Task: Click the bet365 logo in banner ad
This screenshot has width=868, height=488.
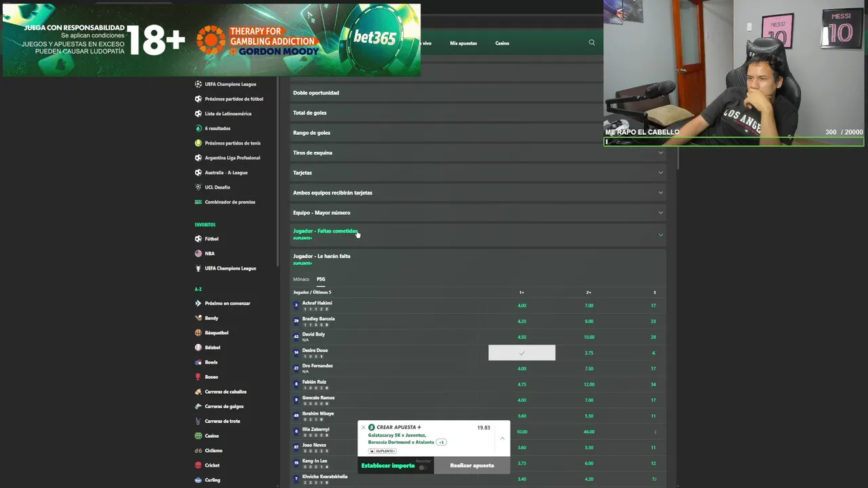Action: [x=375, y=38]
